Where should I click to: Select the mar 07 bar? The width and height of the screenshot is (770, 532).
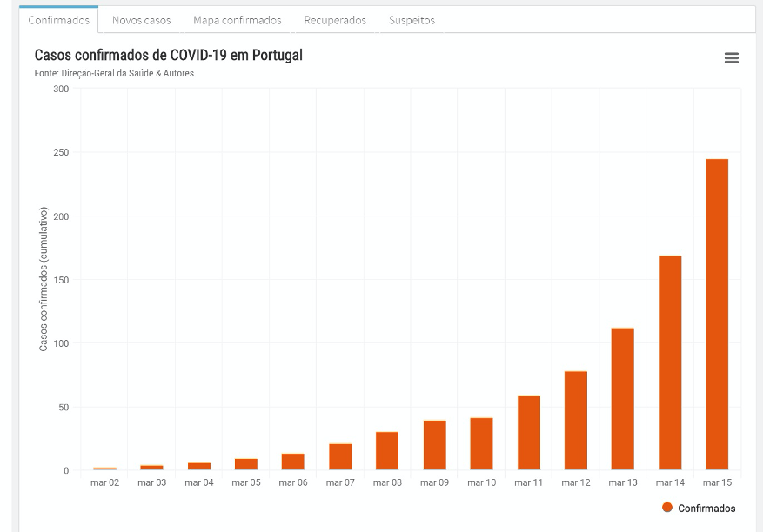pos(340,457)
